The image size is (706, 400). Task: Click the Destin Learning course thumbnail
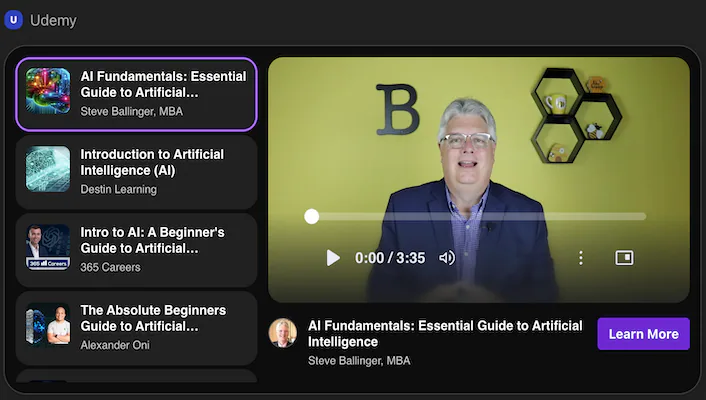(x=48, y=169)
